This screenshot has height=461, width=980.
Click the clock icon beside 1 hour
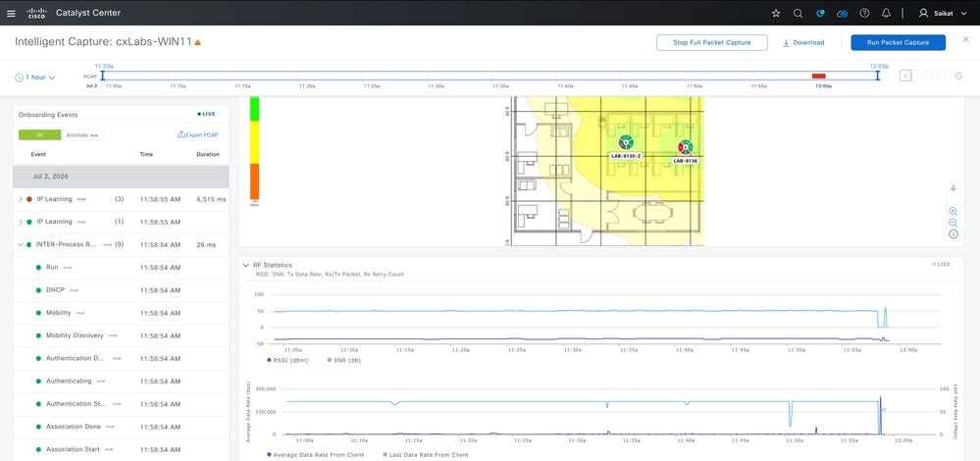pos(20,77)
